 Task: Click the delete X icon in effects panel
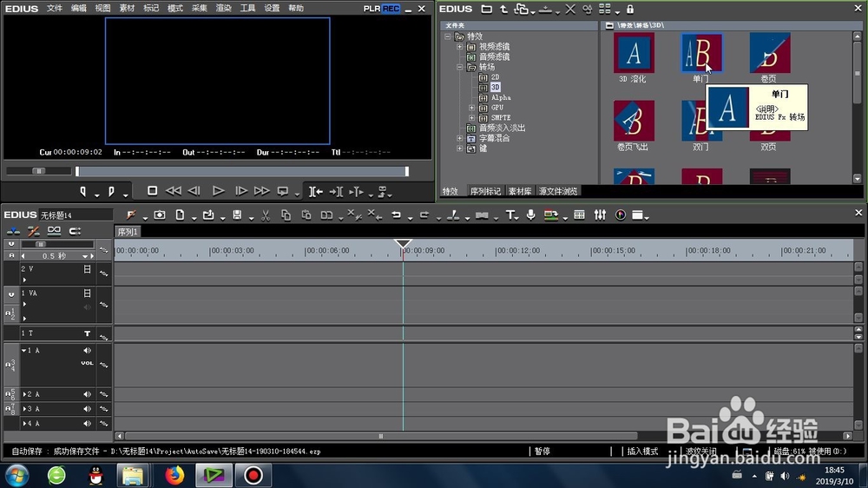point(570,10)
